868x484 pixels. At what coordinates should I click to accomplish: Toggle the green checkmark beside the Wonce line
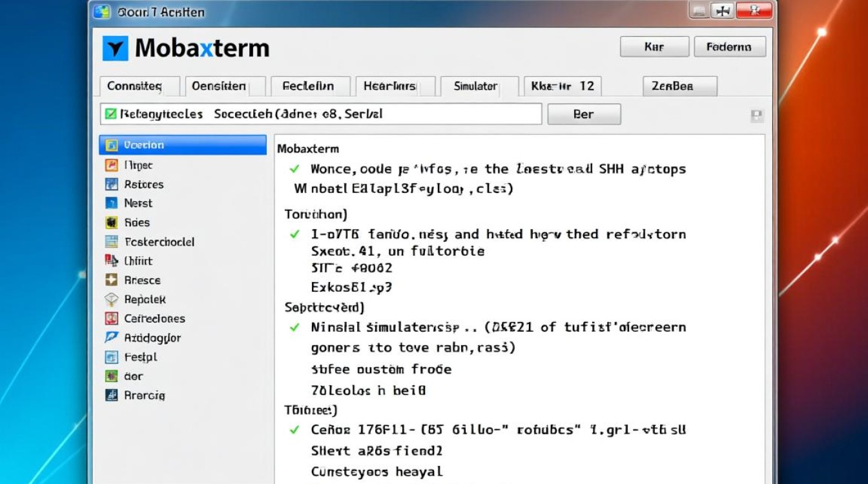click(x=294, y=169)
